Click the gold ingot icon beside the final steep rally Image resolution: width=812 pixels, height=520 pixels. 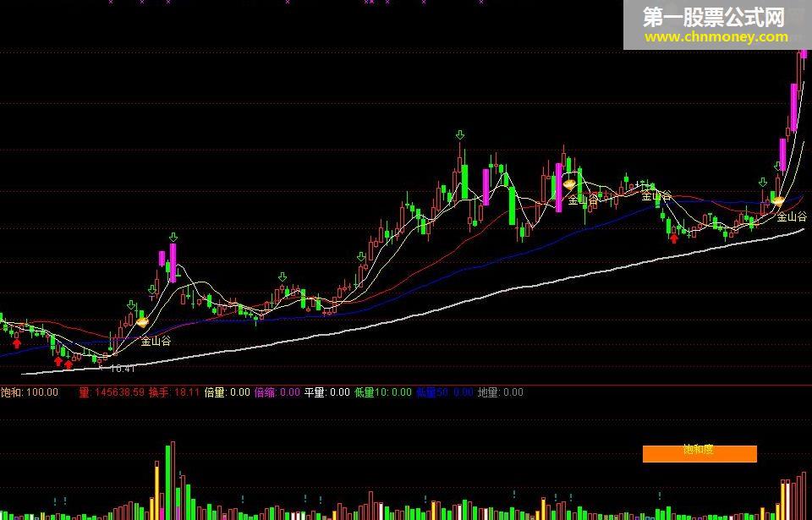pos(777,201)
